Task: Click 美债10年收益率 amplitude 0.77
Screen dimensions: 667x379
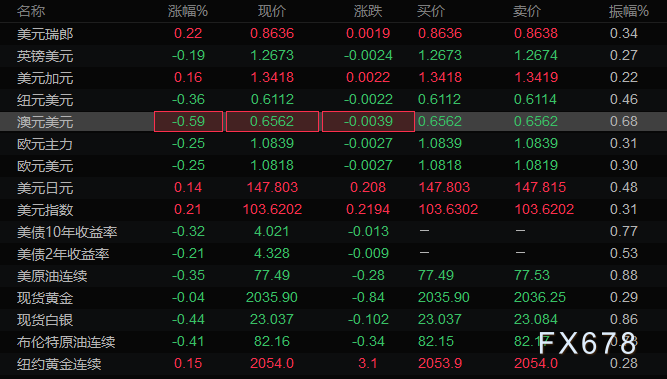Action: [x=624, y=231]
